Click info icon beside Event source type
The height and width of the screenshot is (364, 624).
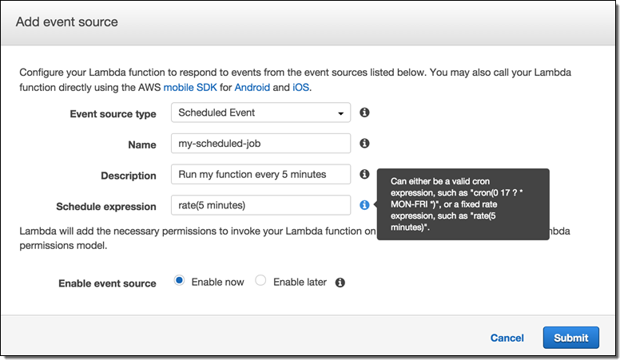click(364, 113)
